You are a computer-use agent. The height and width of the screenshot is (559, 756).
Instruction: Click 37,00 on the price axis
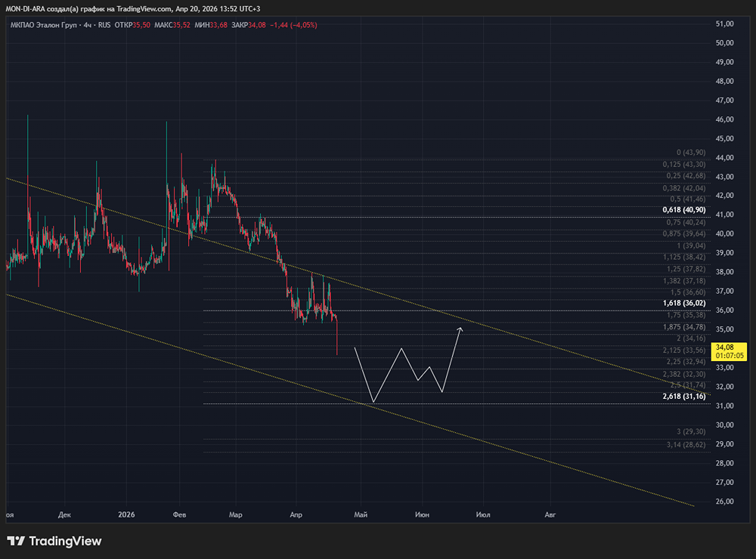(725, 291)
